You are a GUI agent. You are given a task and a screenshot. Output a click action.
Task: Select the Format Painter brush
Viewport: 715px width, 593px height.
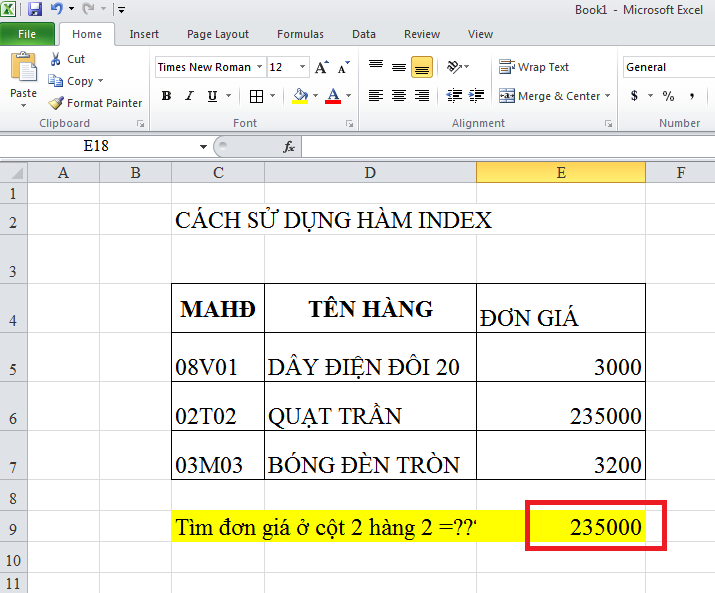(56, 103)
